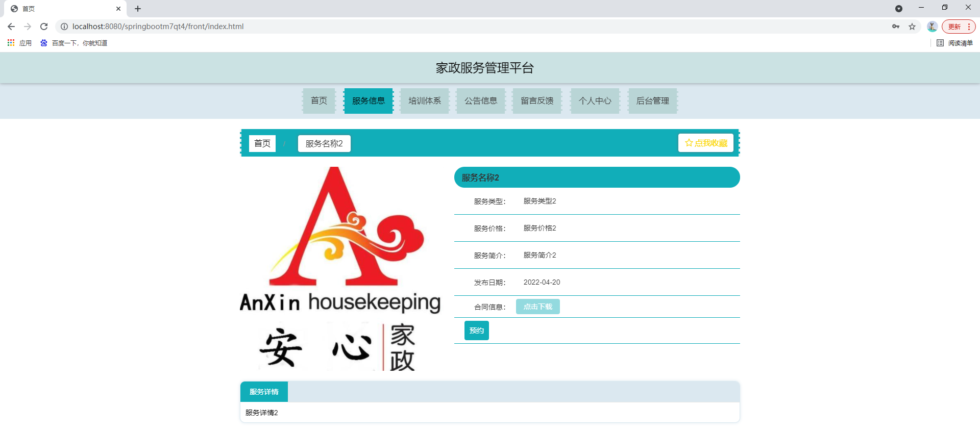The height and width of the screenshot is (432, 980).
Task: Open 留言反馈 navigation item
Action: 537,101
